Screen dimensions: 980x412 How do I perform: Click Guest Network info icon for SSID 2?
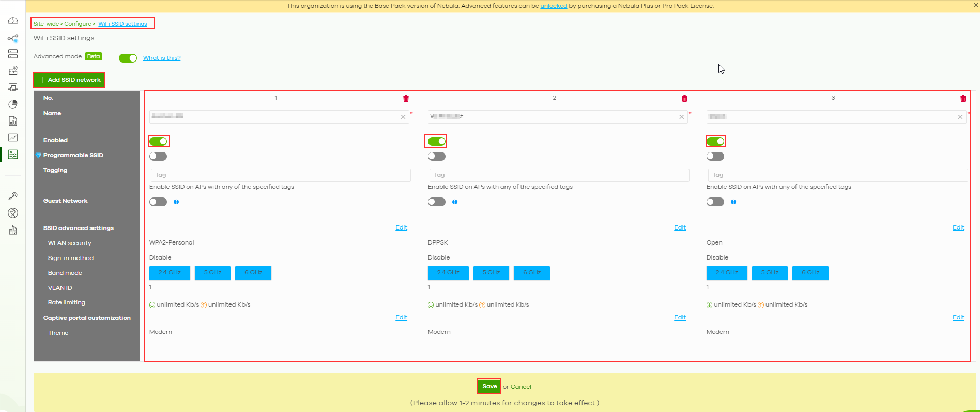coord(455,202)
